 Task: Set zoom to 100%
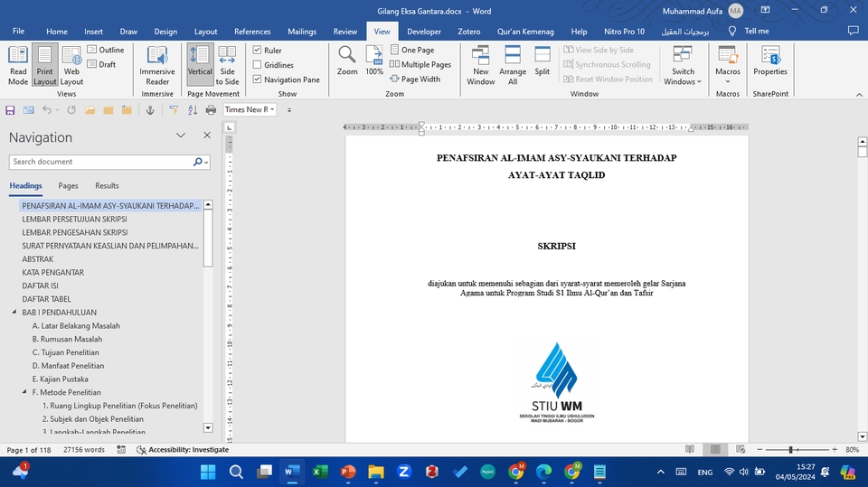click(x=374, y=61)
